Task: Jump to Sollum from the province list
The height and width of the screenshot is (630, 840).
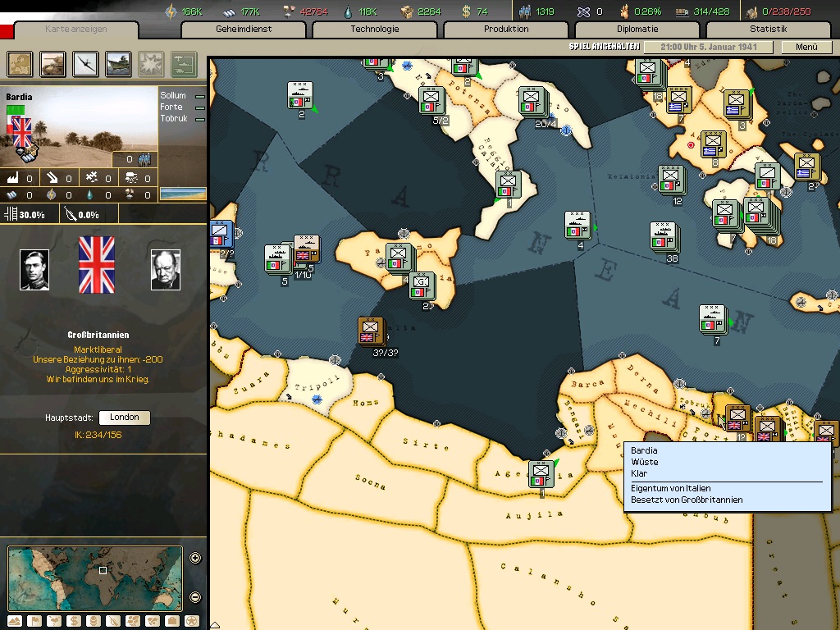Action: click(x=173, y=96)
